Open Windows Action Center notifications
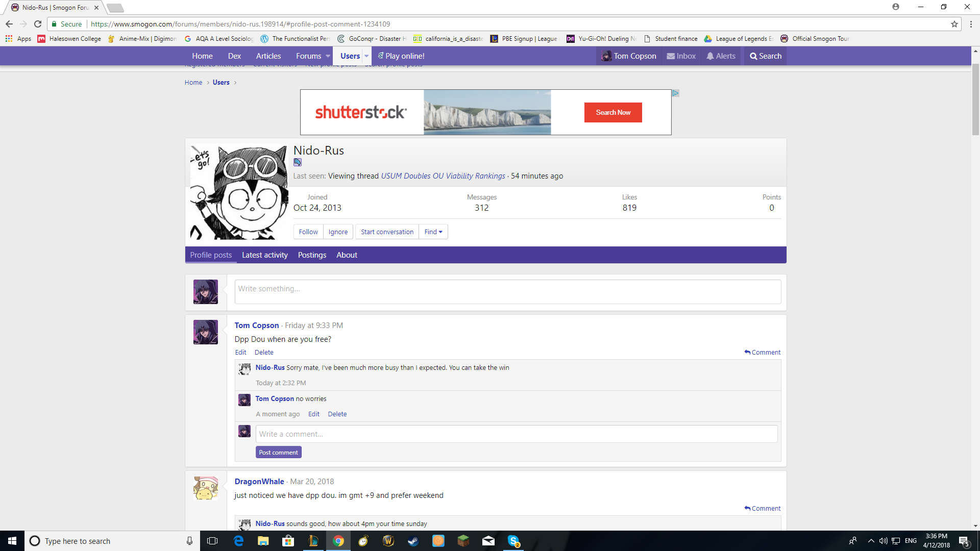 pyautogui.click(x=964, y=541)
